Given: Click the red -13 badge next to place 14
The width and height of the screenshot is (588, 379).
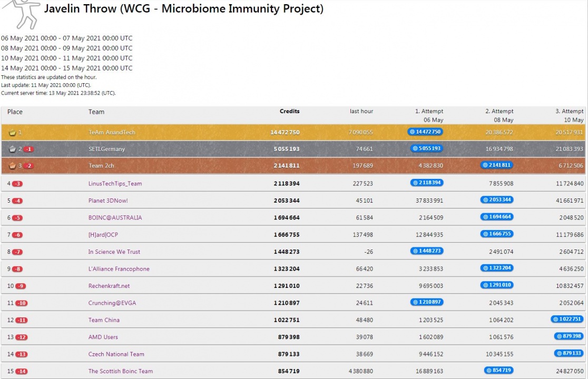Looking at the screenshot, I should [22, 354].
